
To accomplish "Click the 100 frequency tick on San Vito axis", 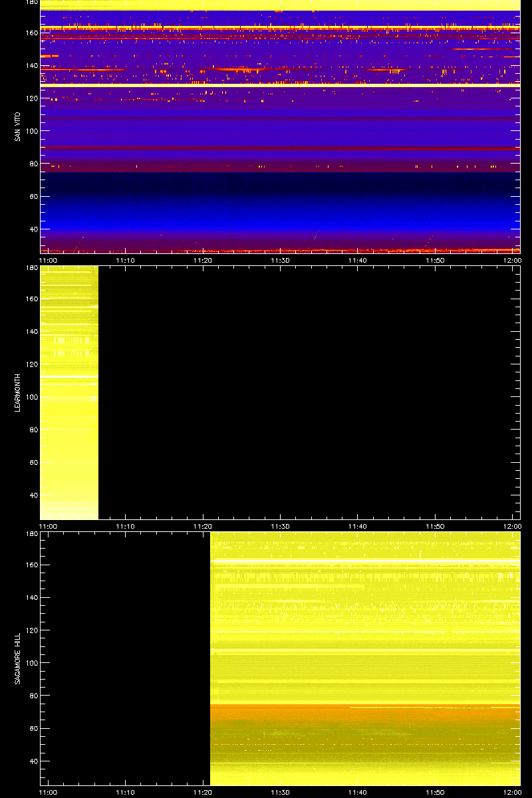I will (x=31, y=131).
